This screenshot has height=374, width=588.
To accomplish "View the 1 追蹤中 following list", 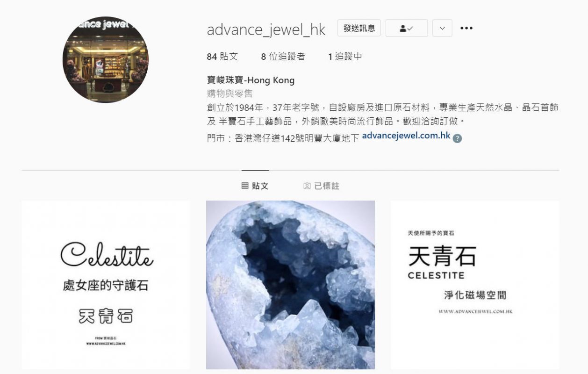I will point(345,57).
